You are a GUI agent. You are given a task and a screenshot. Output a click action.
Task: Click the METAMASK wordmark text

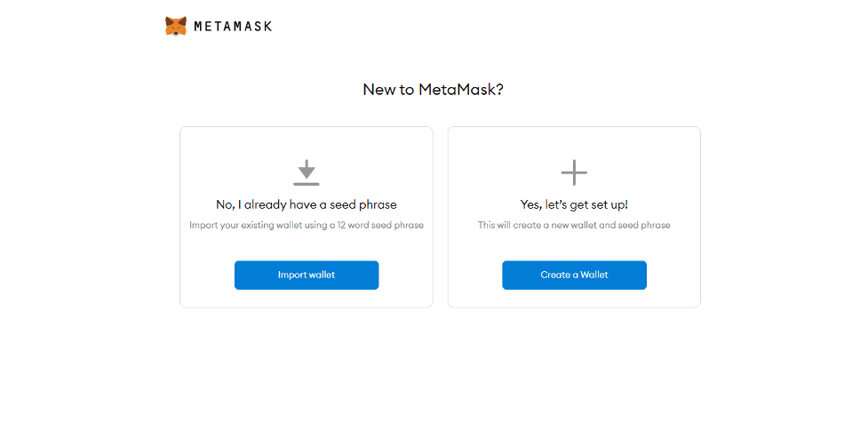click(x=233, y=26)
